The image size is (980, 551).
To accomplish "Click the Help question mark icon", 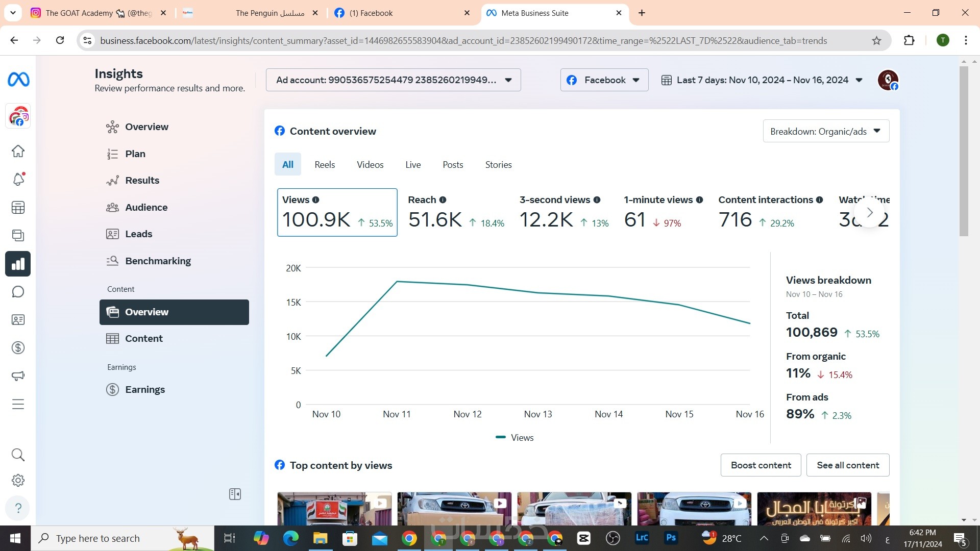I will click(18, 508).
